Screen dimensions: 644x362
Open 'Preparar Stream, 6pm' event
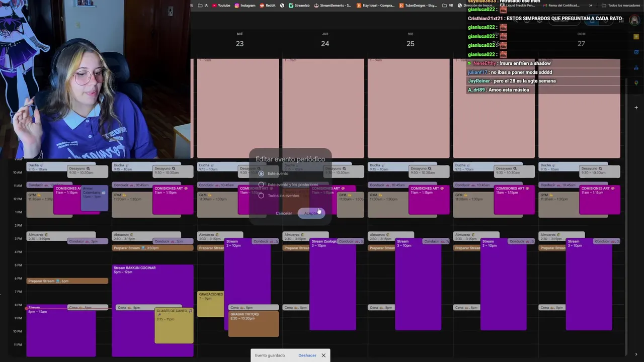coord(67,281)
